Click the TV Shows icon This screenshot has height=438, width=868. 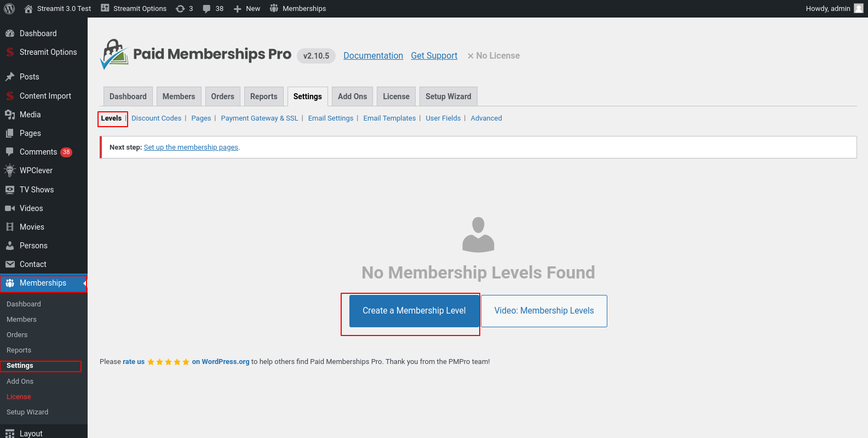[10, 190]
